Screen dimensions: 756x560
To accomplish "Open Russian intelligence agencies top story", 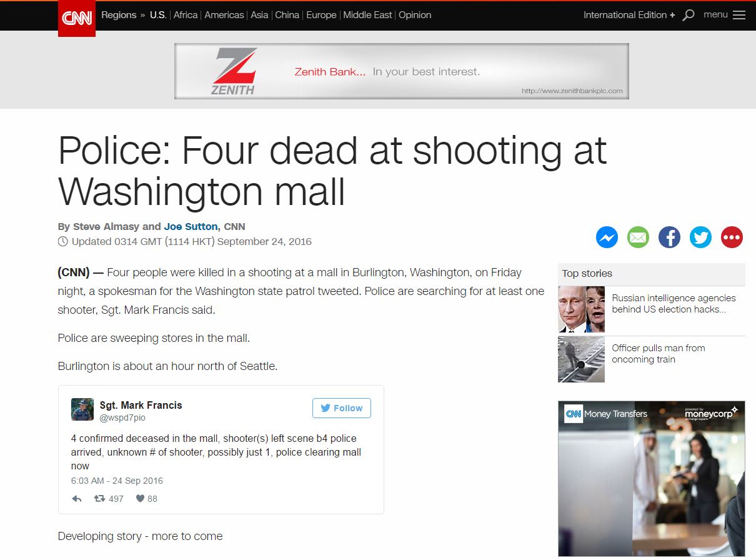I will [x=674, y=304].
